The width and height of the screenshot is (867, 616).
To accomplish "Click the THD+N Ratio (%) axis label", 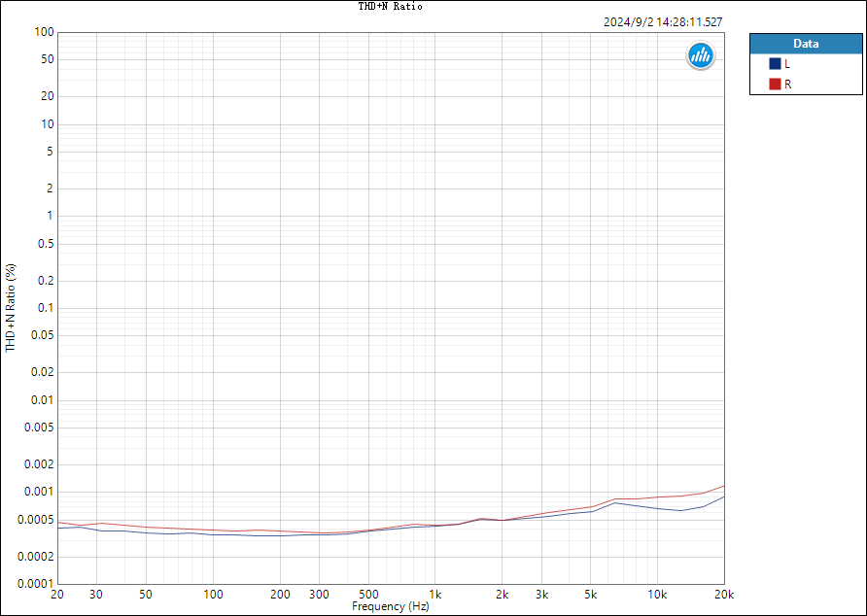I will 11,308.
